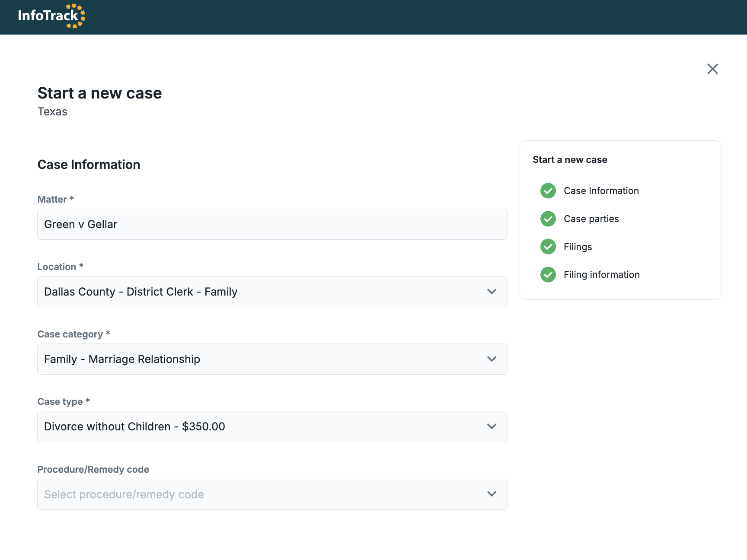The image size is (747, 560).
Task: Click the green checkmark beside Case Information
Action: [548, 191]
